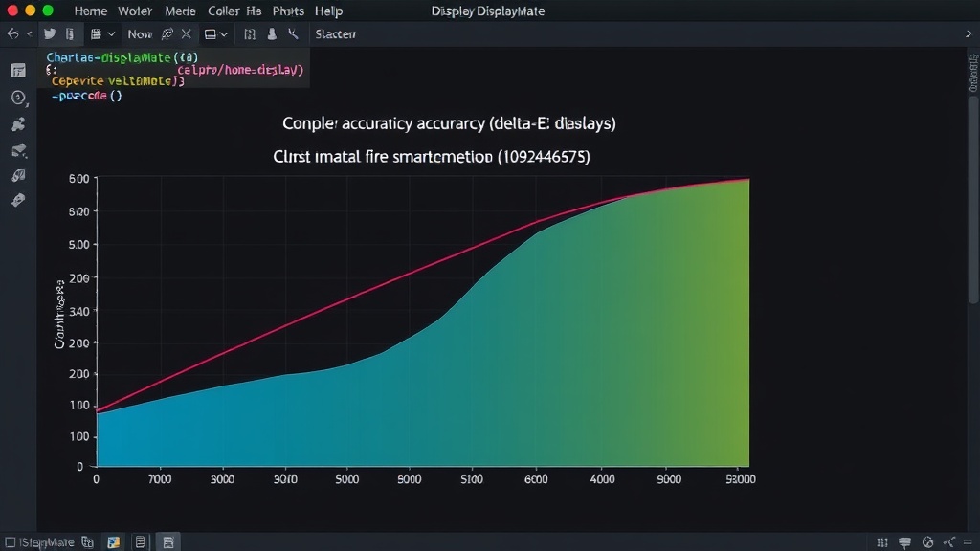Viewport: 980px width, 551px height.
Task: Click the document list status bar icon
Action: coord(140,542)
